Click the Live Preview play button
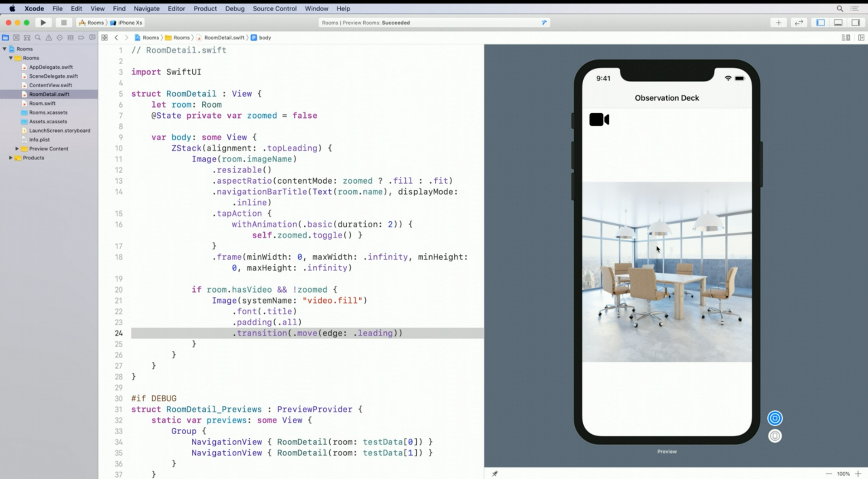Image resolution: width=868 pixels, height=479 pixels. coord(775,418)
